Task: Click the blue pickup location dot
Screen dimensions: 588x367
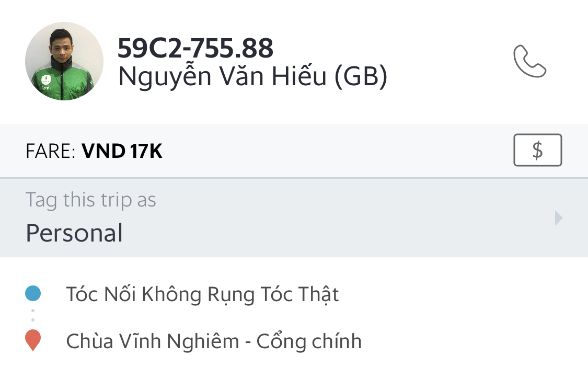Action: click(x=33, y=293)
